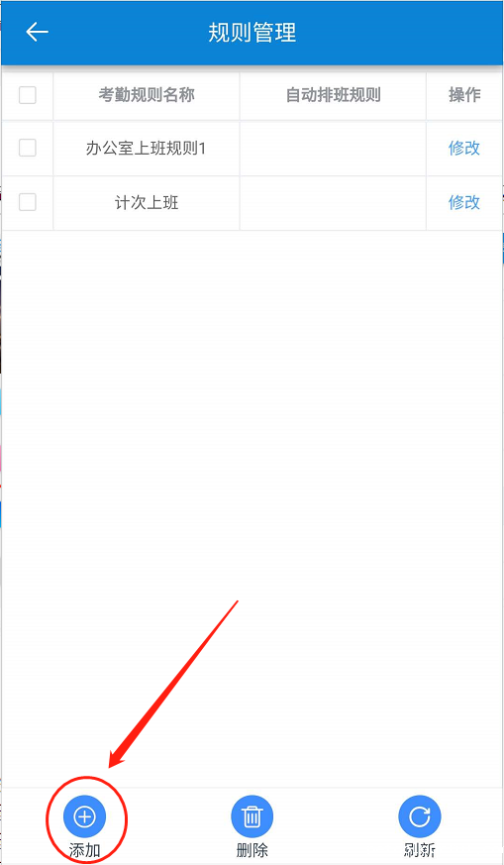Image resolution: width=504 pixels, height=865 pixels.
Task: Click the 删除 label text
Action: pos(252,850)
